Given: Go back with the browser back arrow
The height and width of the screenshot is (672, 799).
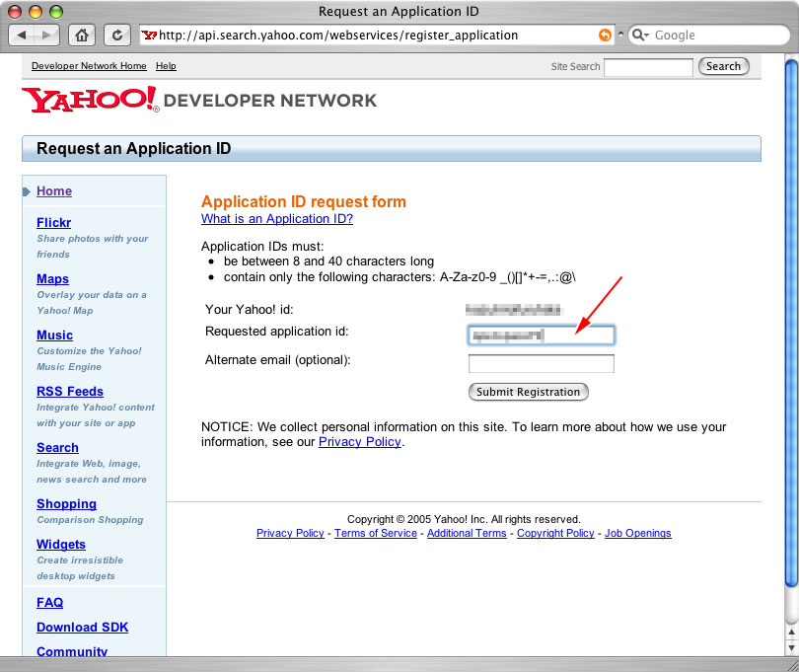Looking at the screenshot, I should [22, 36].
